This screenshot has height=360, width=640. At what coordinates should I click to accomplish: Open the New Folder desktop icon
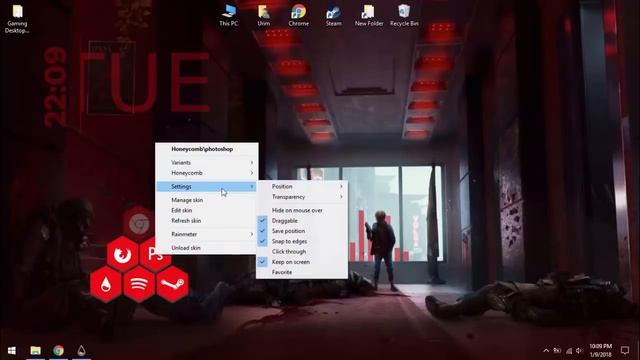[369, 16]
